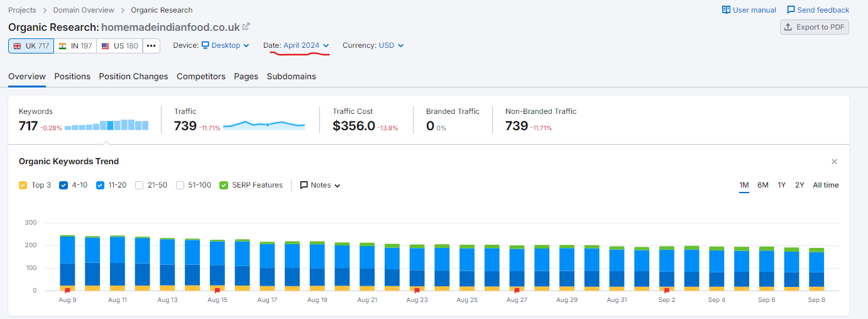Image resolution: width=868 pixels, height=319 pixels.
Task: Enable the 21-50 positions checkbox
Action: (139, 185)
